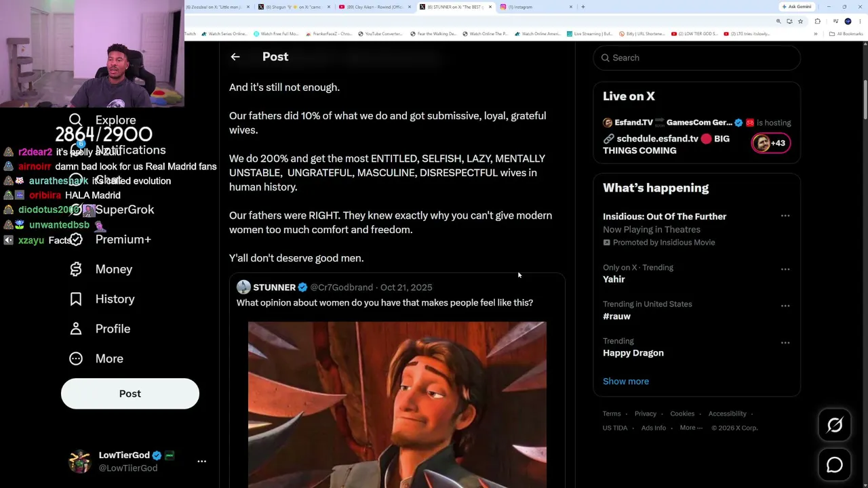Open a new browser tab
Viewport: 868px width, 488px height.
click(583, 7)
